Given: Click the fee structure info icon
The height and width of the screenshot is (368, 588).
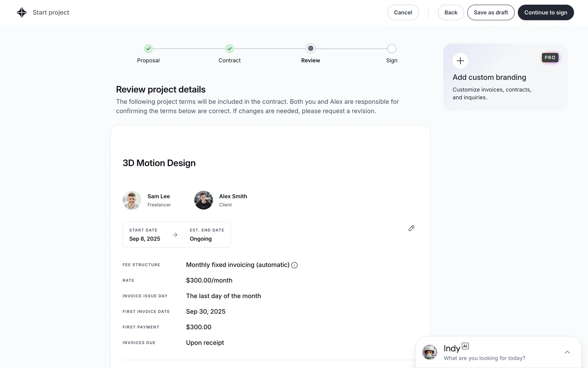Looking at the screenshot, I should tap(294, 265).
